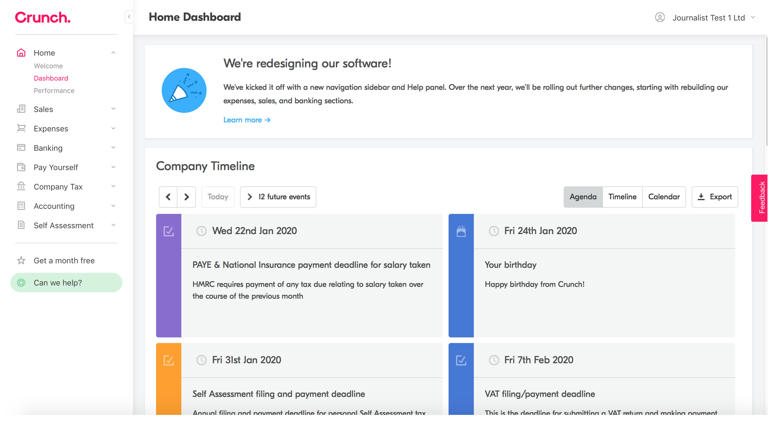
Task: Click the Sales icon in sidebar
Action: click(x=21, y=109)
